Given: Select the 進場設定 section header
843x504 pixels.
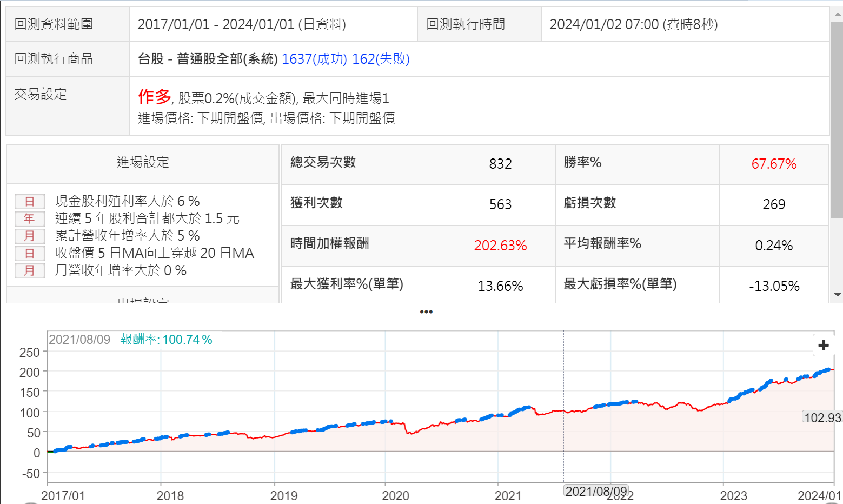Looking at the screenshot, I should click(x=143, y=162).
